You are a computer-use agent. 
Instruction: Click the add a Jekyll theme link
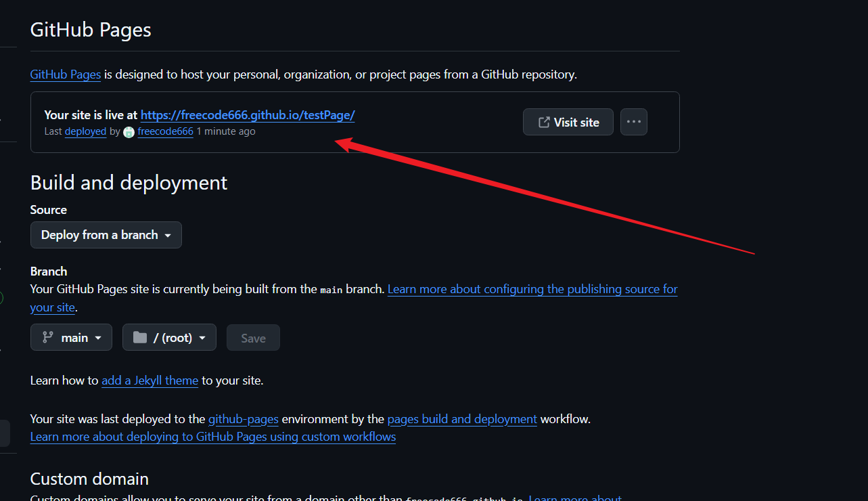[x=150, y=380]
